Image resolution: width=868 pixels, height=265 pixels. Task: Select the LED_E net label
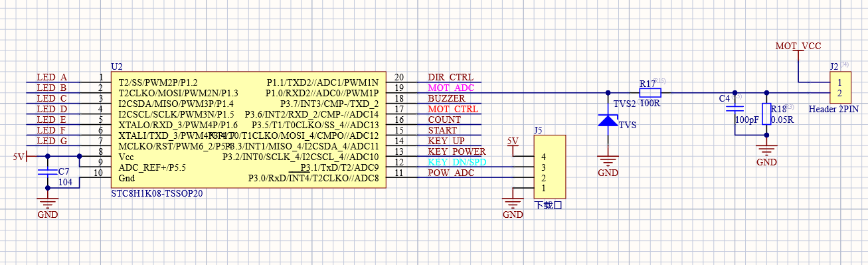[52, 120]
